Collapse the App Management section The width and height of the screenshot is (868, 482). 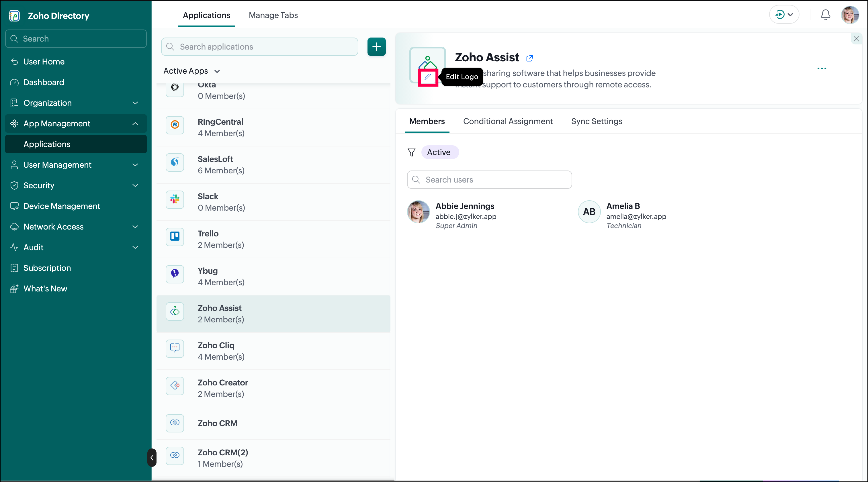[76, 124]
